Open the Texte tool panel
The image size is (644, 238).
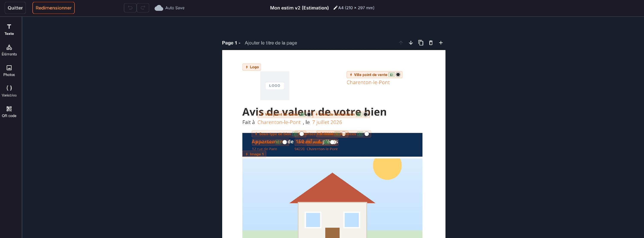[x=9, y=29]
